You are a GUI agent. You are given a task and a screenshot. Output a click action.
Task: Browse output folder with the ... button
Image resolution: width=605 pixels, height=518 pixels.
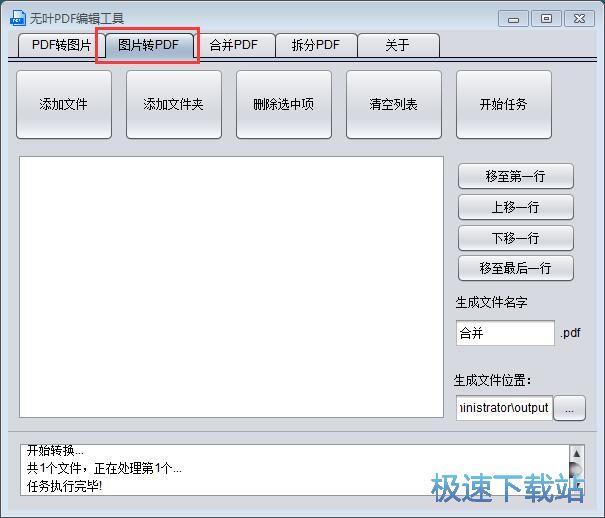[x=569, y=408]
